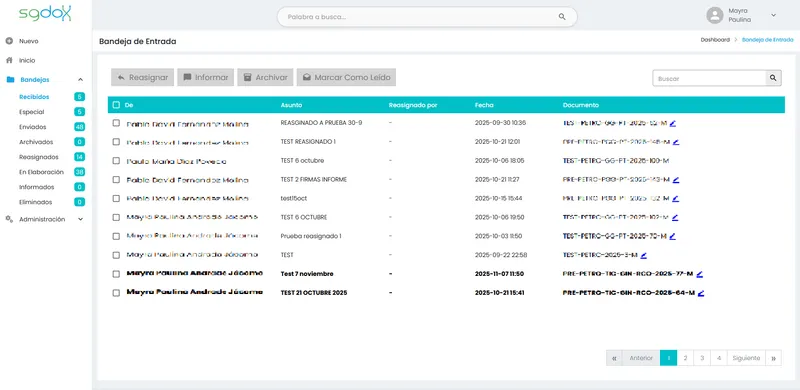Image resolution: width=800 pixels, height=390 pixels.
Task: Focus the Buscar table filter field
Action: pyautogui.click(x=709, y=78)
